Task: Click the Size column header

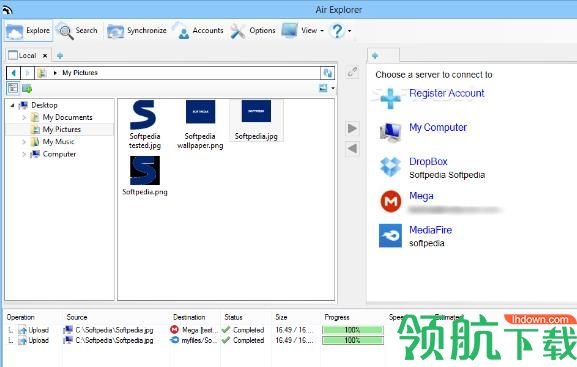Action: 281,317
